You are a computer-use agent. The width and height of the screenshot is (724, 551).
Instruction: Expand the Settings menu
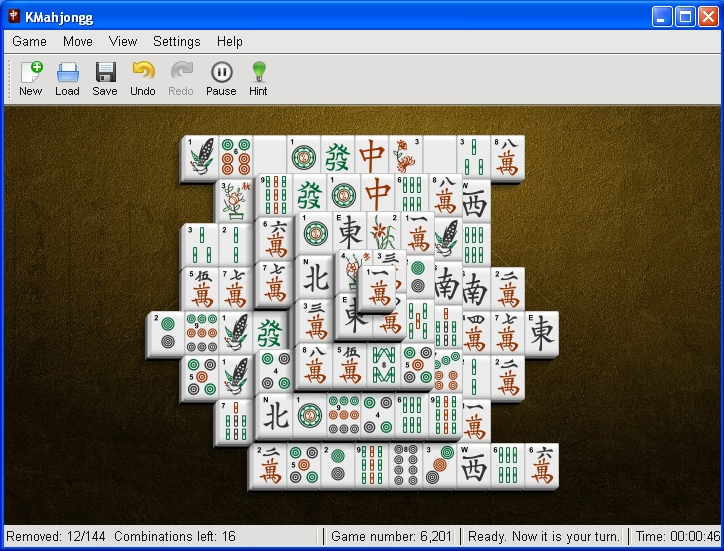click(176, 41)
